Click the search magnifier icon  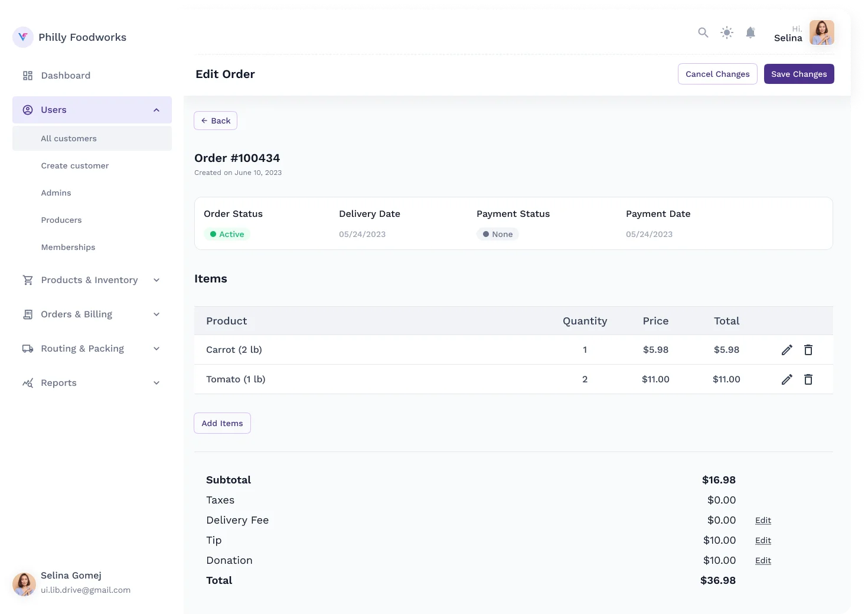pos(703,33)
